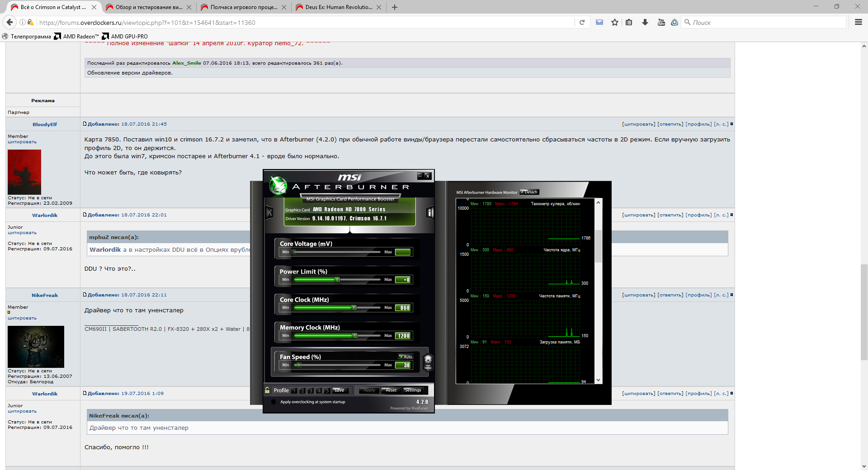This screenshot has width=868, height=470.
Task: Click [ответить] on the 18.07.2016 21:45 post
Action: click(670, 124)
